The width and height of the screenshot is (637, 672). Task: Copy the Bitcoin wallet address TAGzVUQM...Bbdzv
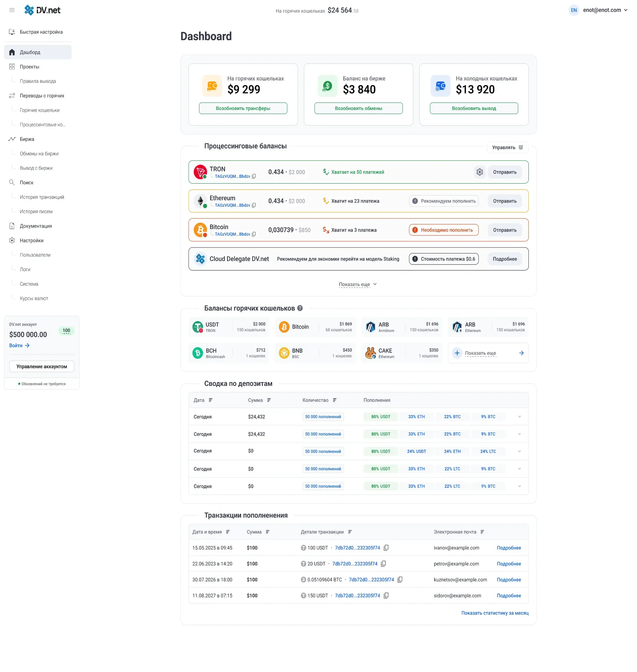click(x=254, y=234)
